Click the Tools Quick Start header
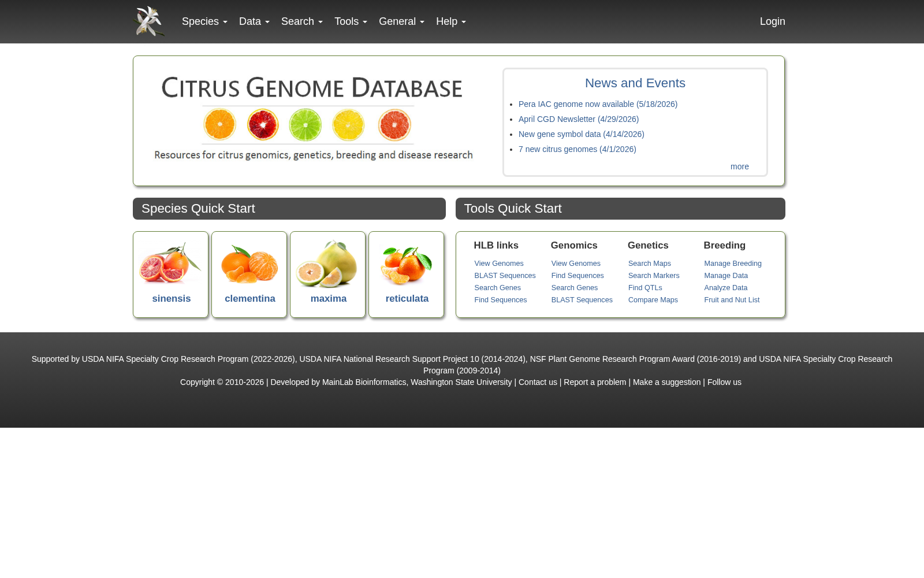Image resolution: width=924 pixels, height=578 pixels. (620, 209)
